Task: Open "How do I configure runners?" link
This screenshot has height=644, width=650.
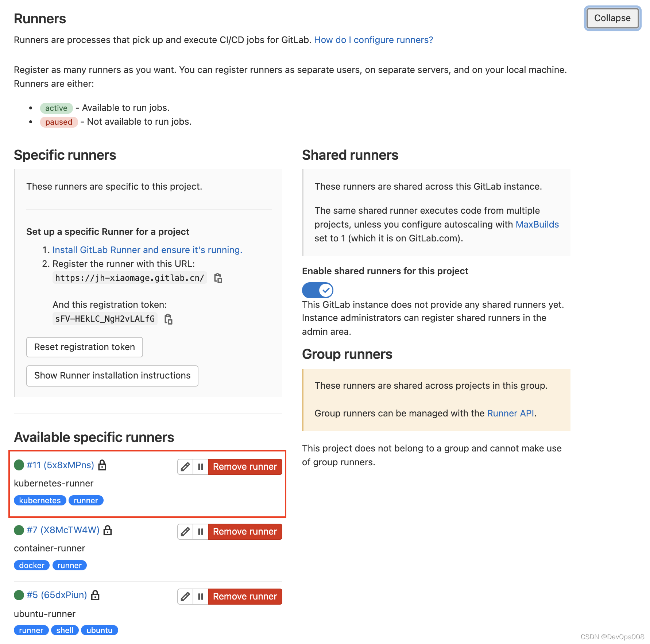Action: [x=373, y=40]
